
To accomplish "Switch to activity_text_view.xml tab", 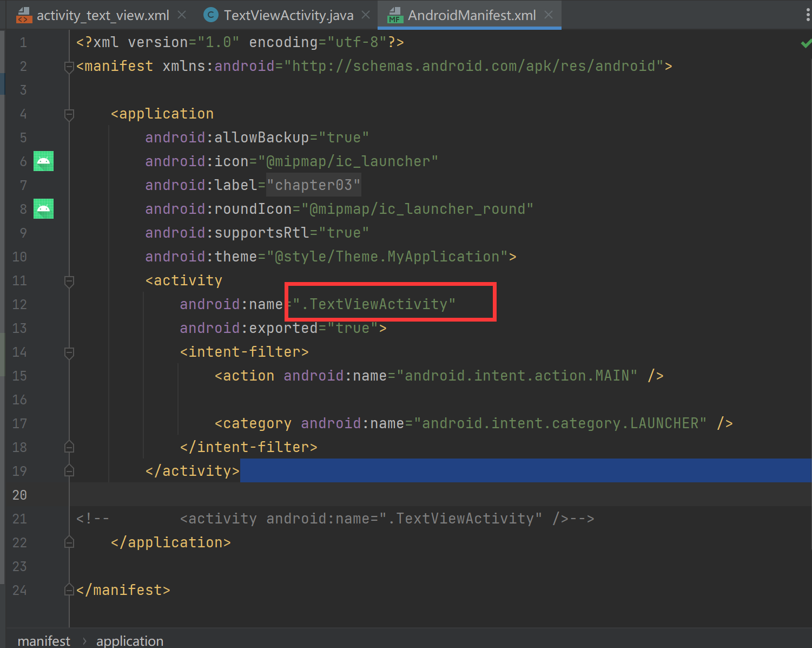I will [102, 15].
